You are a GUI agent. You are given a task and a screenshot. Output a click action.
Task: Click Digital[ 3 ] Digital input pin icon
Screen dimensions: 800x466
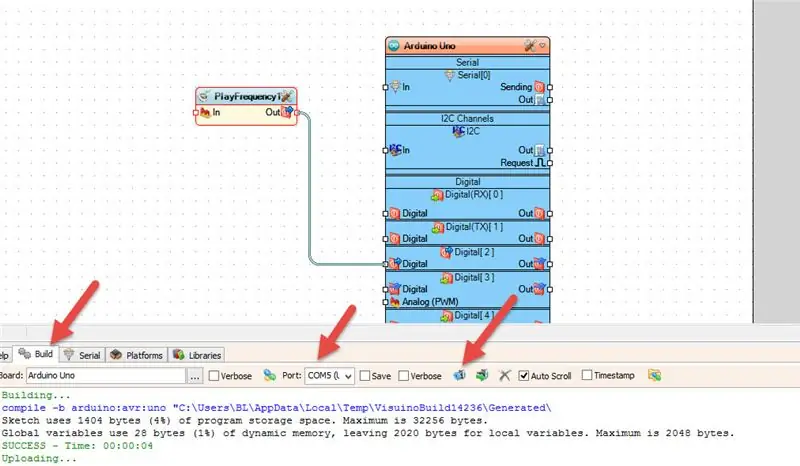point(395,289)
